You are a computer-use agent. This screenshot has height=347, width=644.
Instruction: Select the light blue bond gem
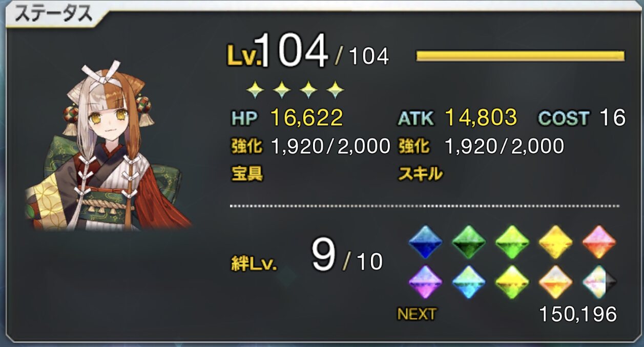[x=469, y=282]
